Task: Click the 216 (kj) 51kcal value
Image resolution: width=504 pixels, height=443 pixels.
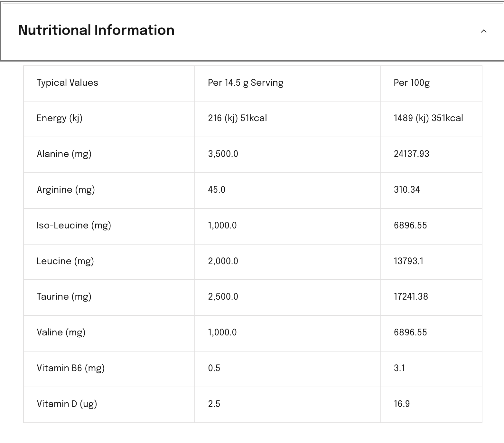Action: 237,118
